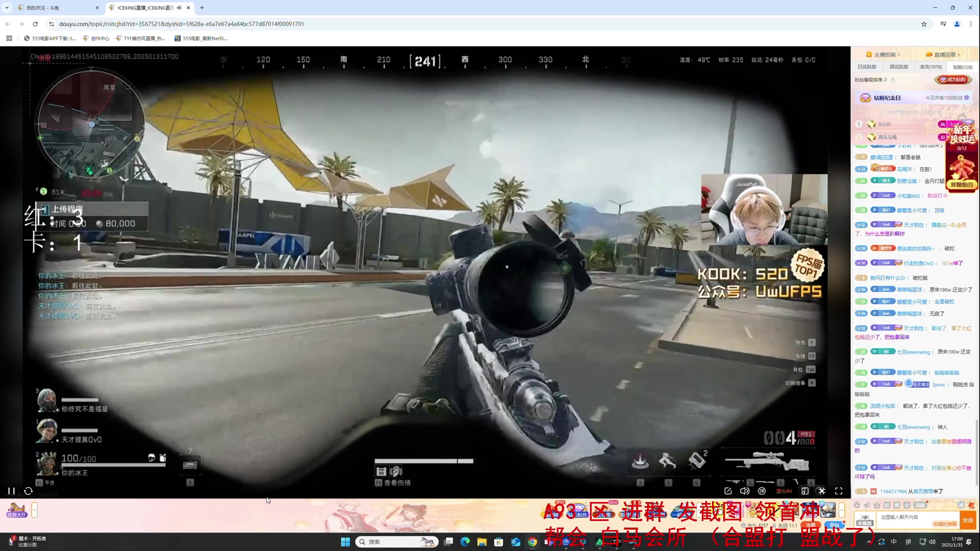Open the 蓝光4M video quality selector
Screen dimensions: 980x551
pos(784,491)
